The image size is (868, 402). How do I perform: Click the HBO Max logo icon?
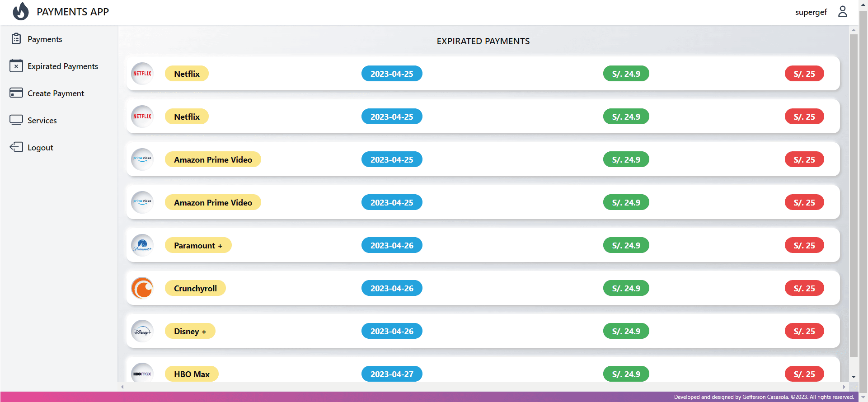point(142,374)
